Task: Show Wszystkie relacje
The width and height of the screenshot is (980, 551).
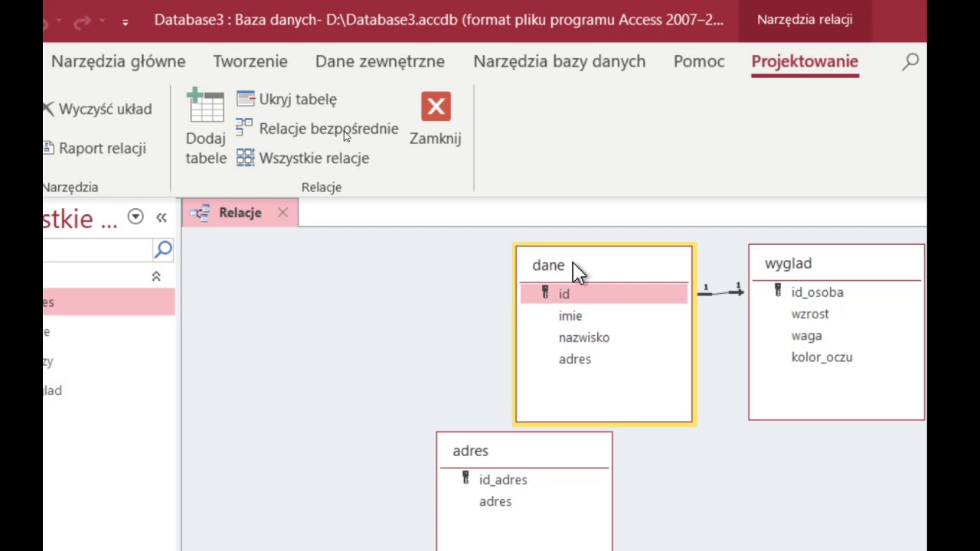Action: [303, 158]
